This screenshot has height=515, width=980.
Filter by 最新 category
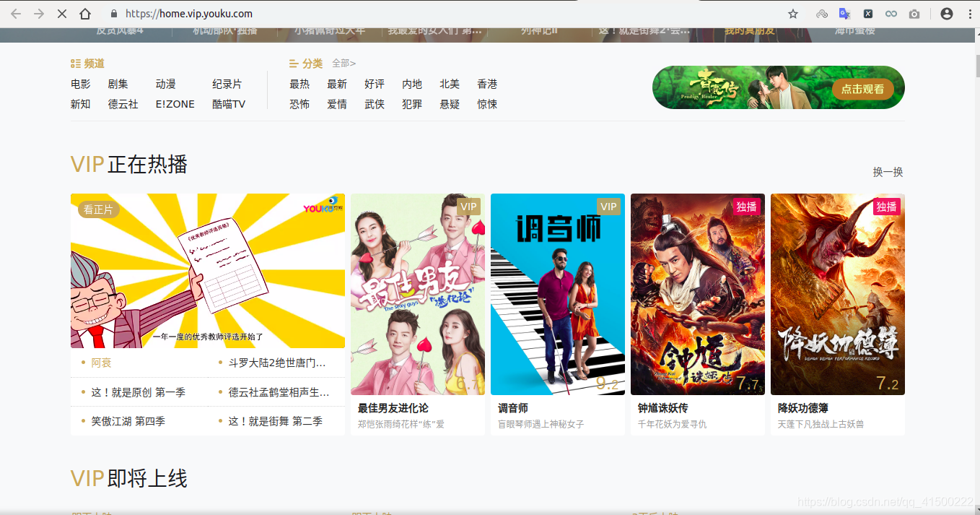click(337, 84)
